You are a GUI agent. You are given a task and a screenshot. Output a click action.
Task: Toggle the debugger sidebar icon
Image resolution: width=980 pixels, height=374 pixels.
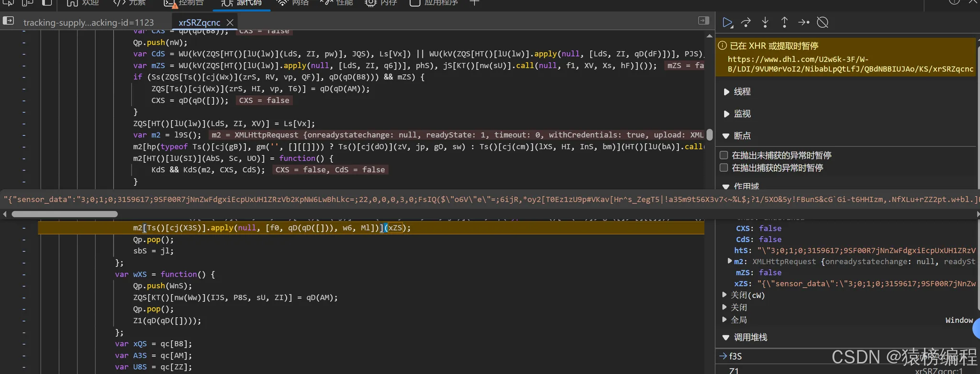(703, 21)
